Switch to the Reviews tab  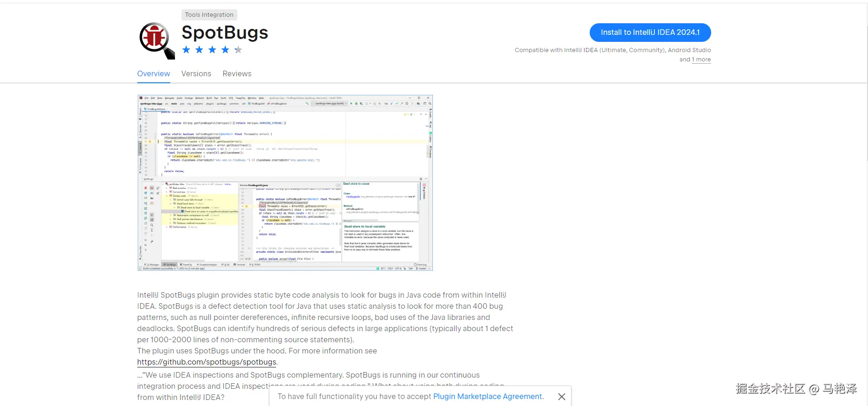point(237,73)
